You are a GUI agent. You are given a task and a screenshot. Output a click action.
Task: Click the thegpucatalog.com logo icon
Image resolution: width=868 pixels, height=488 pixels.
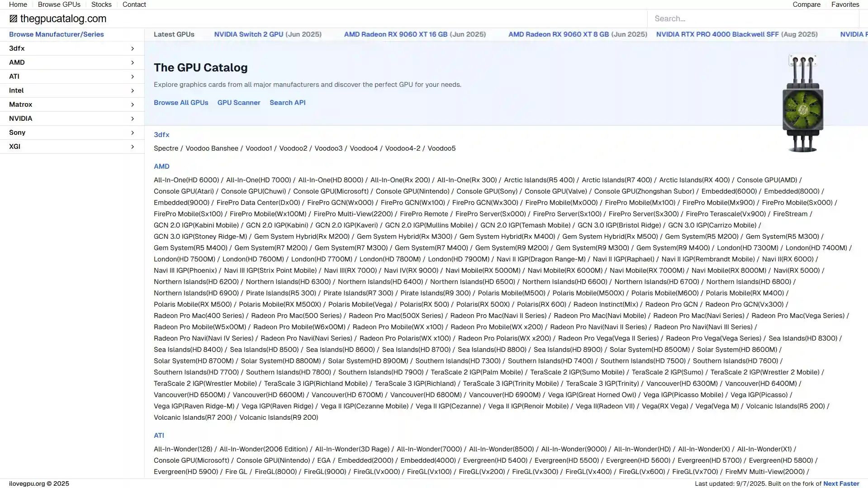13,19
